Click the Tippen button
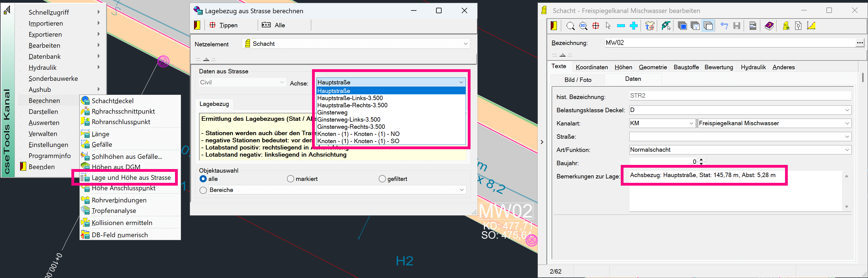The image size is (868, 278). tap(224, 25)
